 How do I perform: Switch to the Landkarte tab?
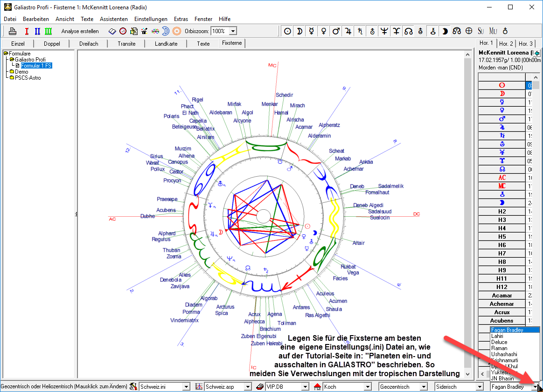tap(166, 44)
